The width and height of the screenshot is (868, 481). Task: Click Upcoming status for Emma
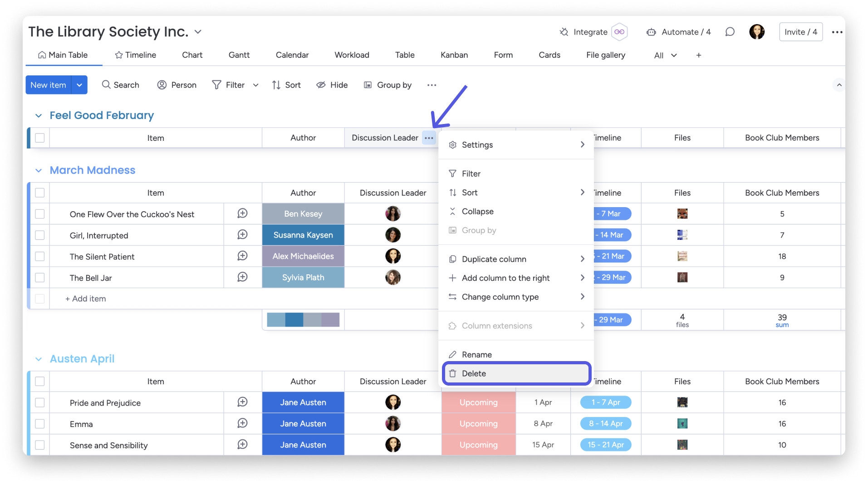tap(478, 423)
